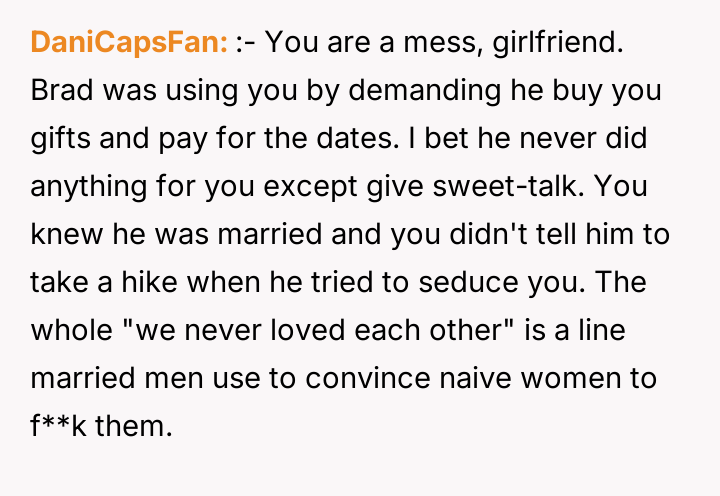
Task: Click the word "girlfriend" in the comment
Action: click(x=554, y=43)
